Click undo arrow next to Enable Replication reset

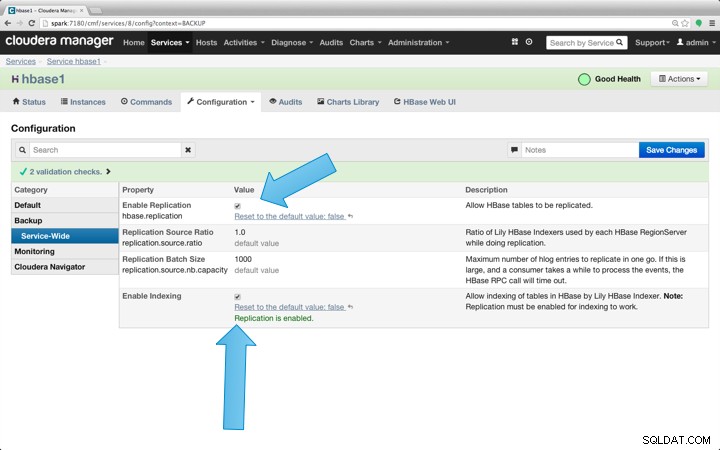350,216
